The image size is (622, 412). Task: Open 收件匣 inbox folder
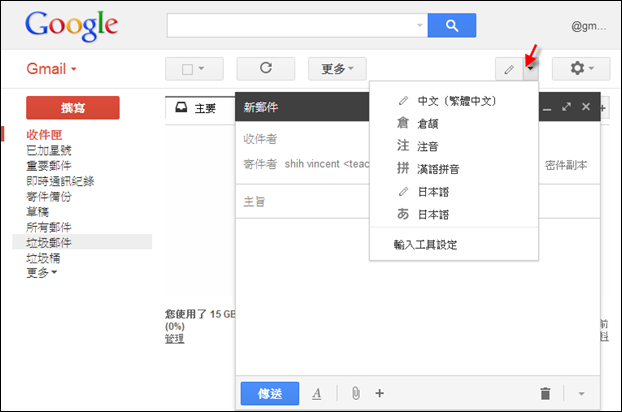tap(44, 135)
